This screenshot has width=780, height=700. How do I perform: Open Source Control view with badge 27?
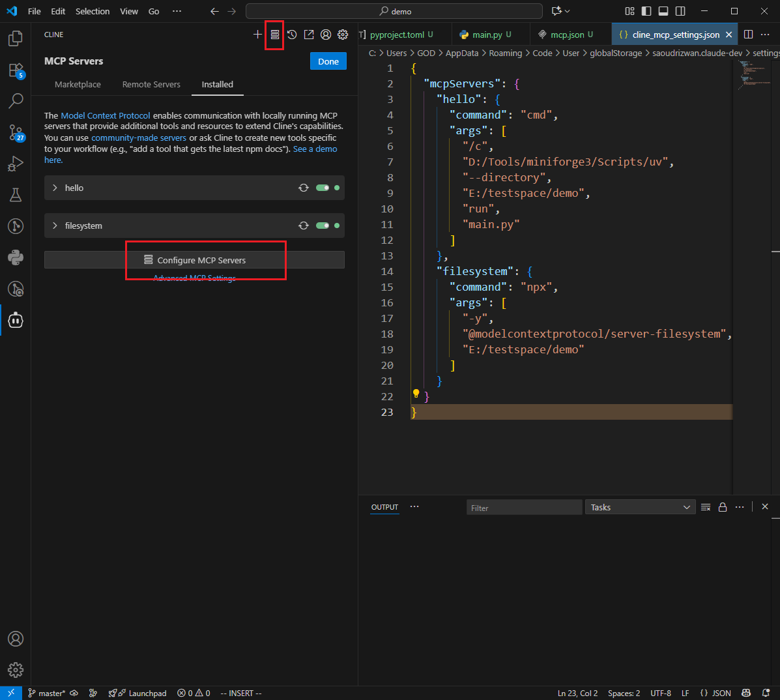coord(16,133)
